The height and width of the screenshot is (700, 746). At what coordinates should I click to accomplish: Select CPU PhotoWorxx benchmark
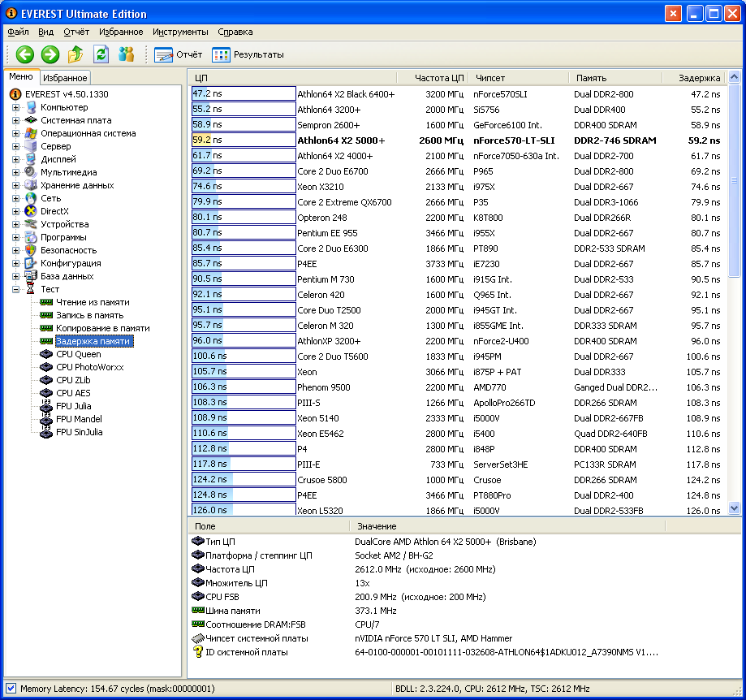[x=89, y=367]
